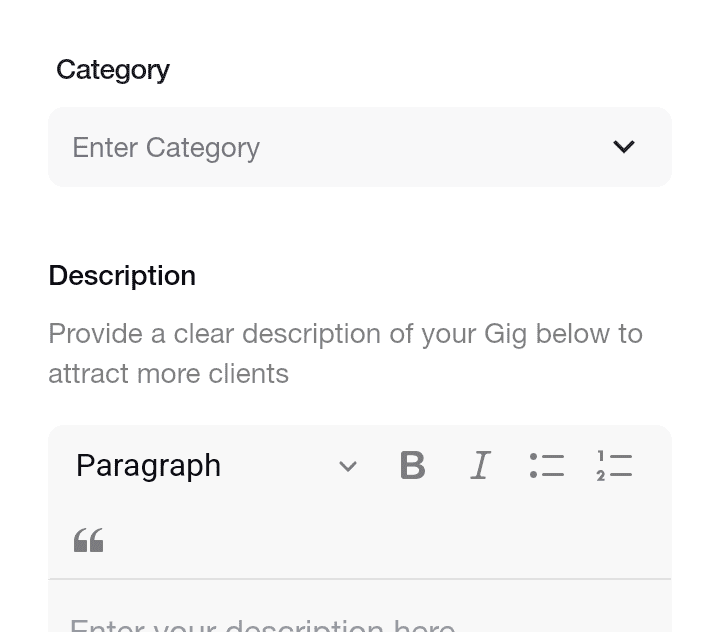Expand the Paragraph style chevron

coord(348,466)
